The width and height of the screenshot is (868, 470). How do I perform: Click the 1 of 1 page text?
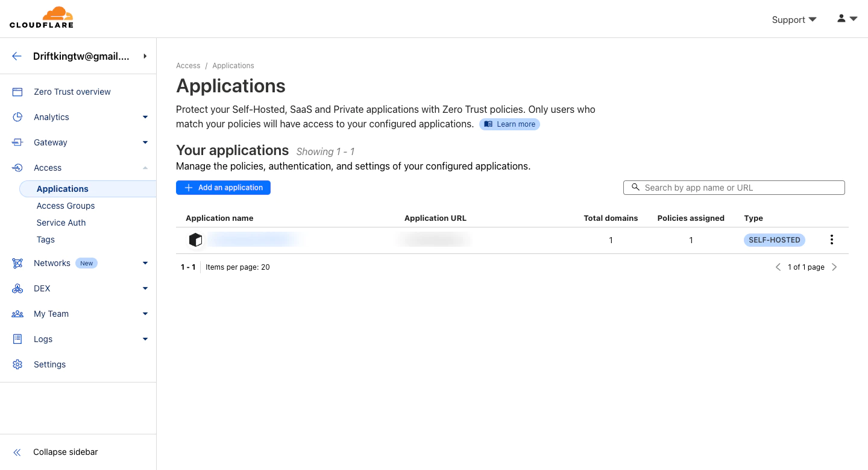(806, 267)
